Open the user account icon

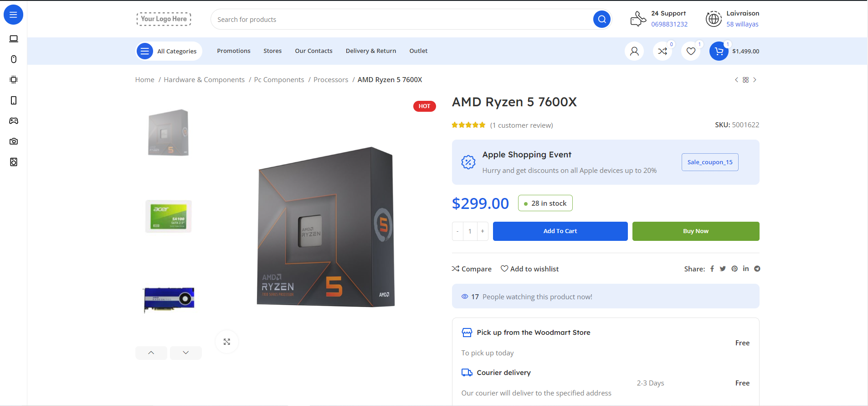click(x=634, y=51)
